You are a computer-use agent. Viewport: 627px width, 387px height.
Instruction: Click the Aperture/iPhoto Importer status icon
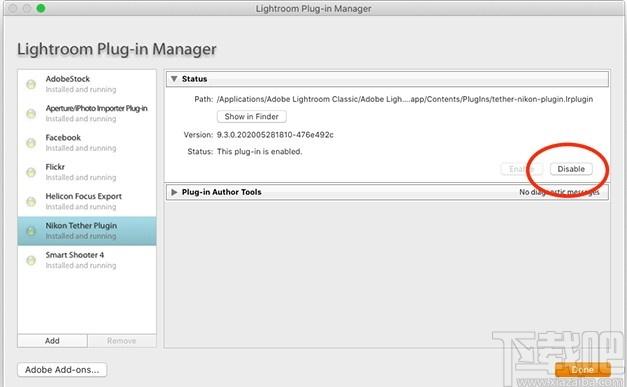[x=31, y=114]
